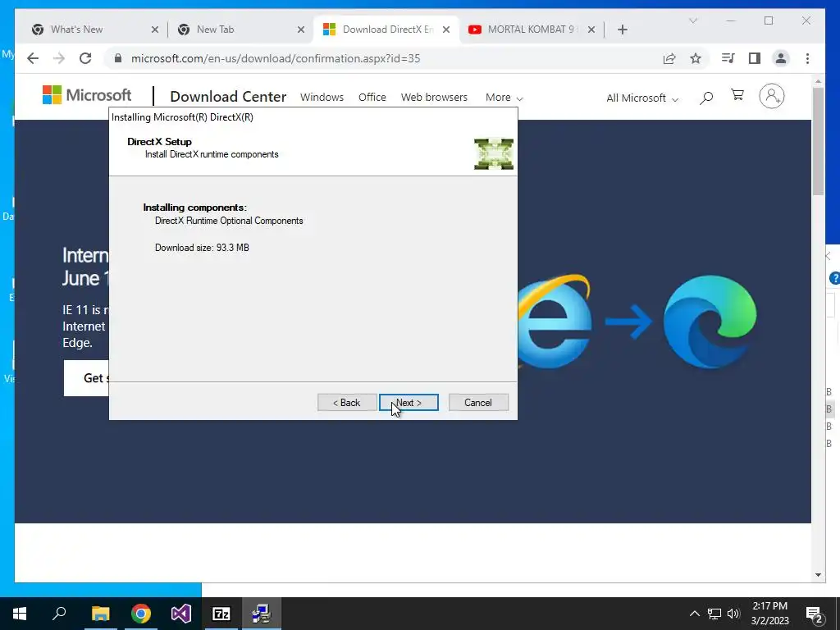Open the Windows Start menu
Screen dimensions: 840x630
pos(20,614)
